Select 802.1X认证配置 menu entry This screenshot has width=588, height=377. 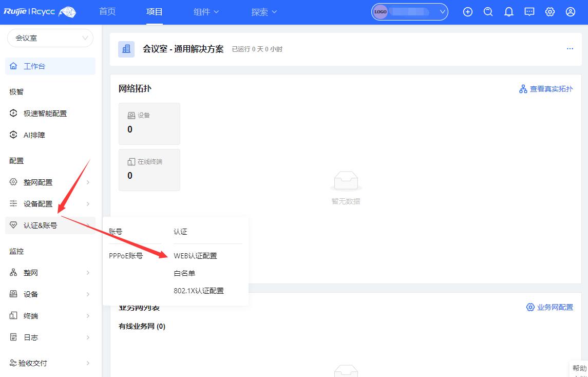click(x=199, y=291)
